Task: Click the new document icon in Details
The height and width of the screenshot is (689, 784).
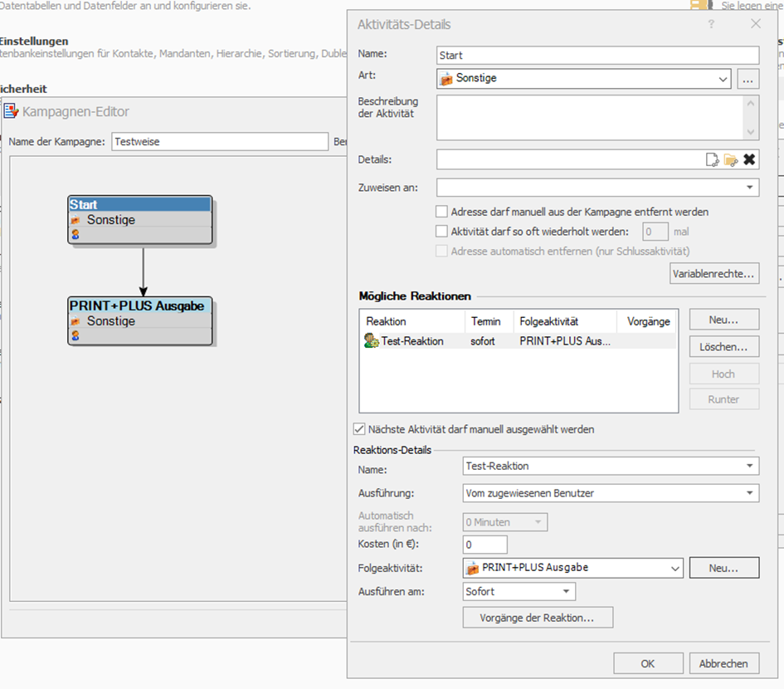Action: (x=712, y=159)
